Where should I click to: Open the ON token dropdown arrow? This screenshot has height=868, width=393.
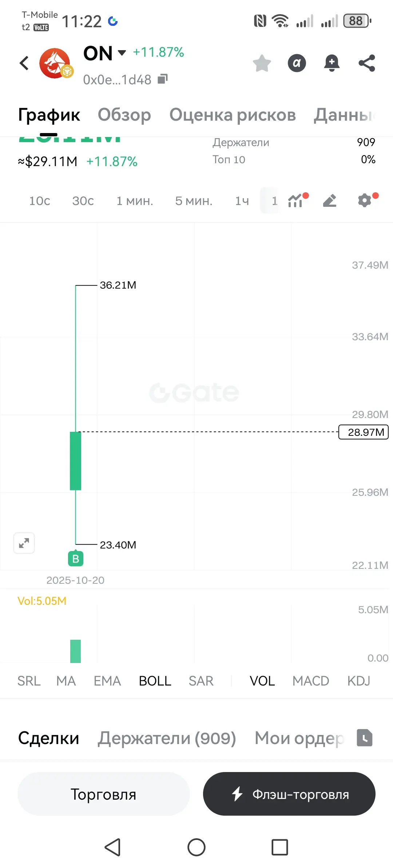coord(122,53)
